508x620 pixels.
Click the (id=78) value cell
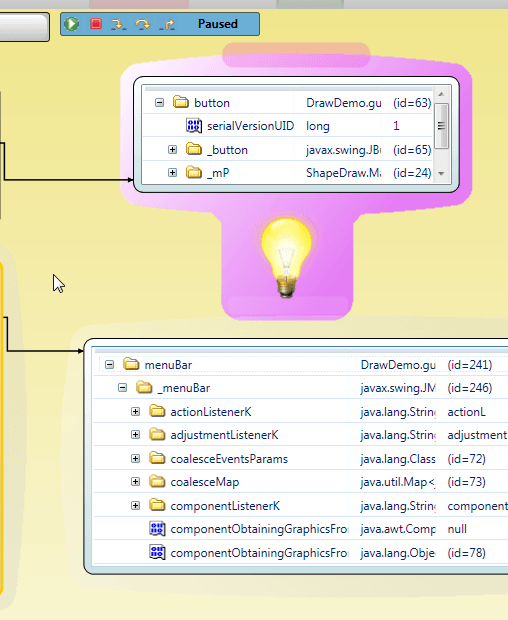[x=466, y=553]
